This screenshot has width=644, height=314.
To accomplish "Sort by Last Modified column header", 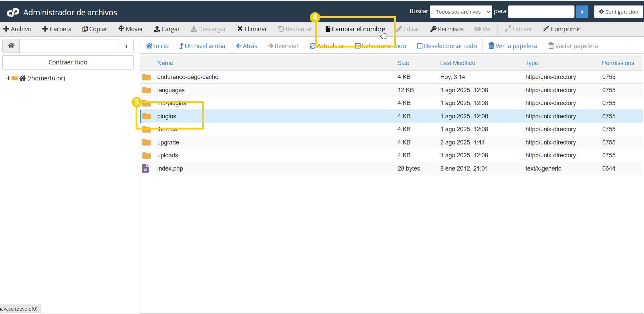I will [x=458, y=63].
